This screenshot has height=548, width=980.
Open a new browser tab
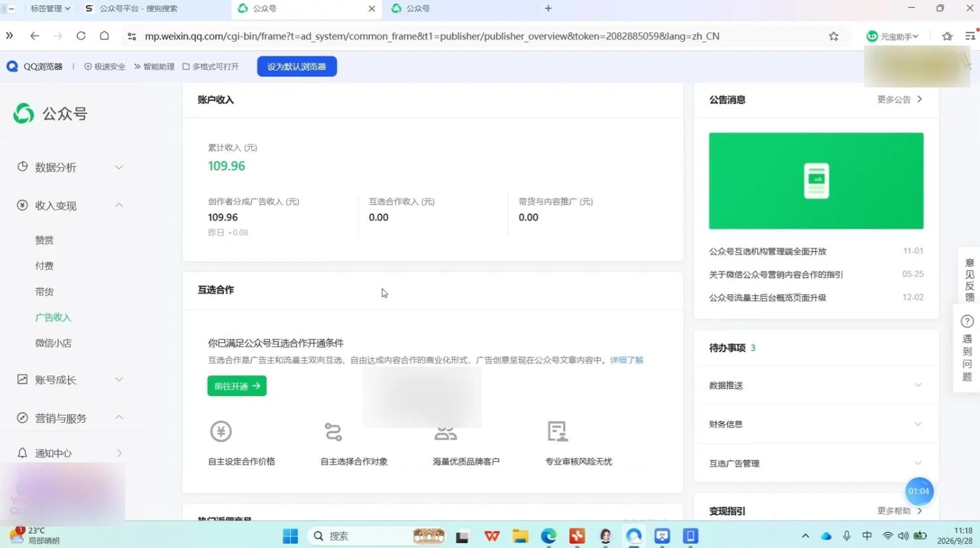tap(548, 9)
